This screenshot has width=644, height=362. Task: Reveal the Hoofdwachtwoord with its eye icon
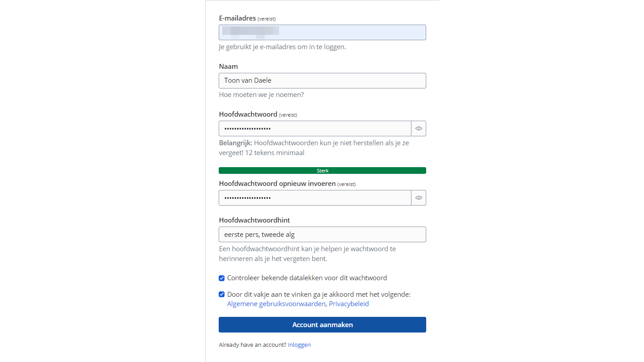pos(419,129)
